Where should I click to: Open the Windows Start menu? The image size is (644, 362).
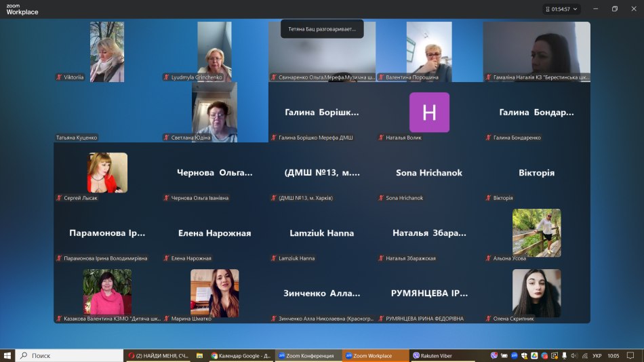(x=7, y=355)
